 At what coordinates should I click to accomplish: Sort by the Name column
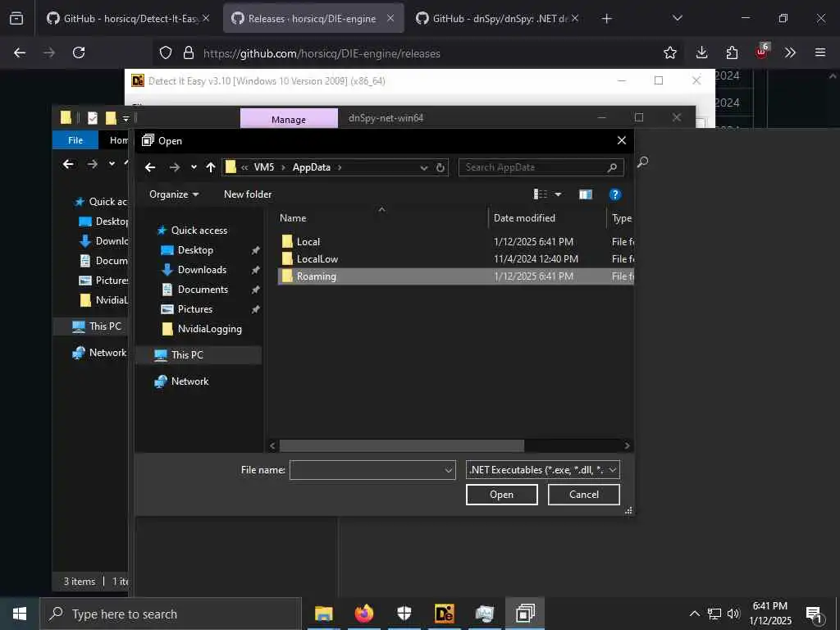(x=293, y=218)
